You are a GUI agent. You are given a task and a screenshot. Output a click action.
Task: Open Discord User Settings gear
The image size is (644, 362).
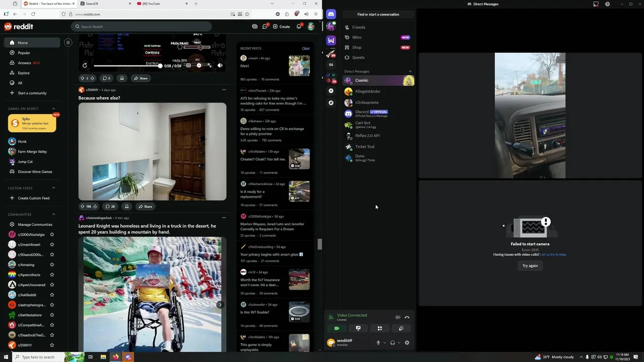(407, 343)
